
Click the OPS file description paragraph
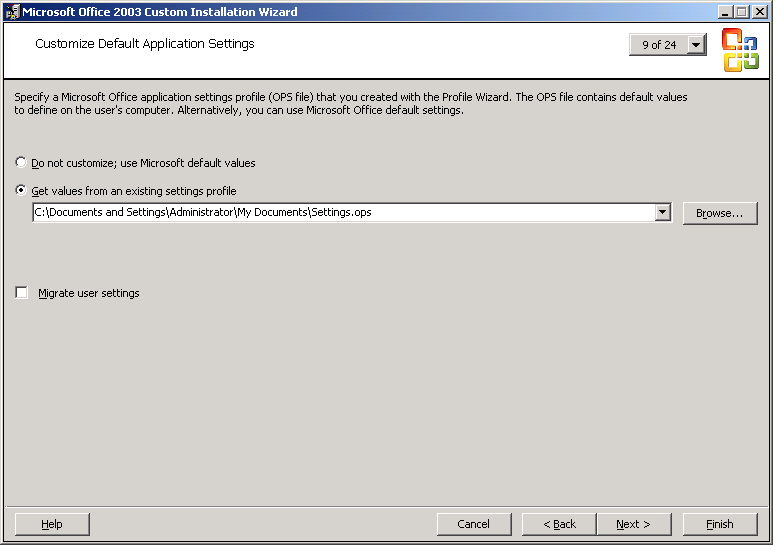(x=350, y=104)
